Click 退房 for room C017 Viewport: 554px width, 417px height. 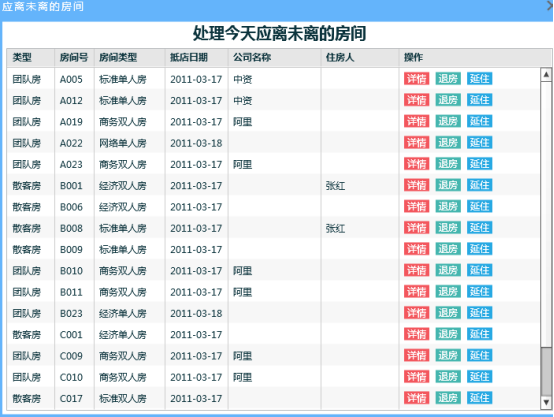pyautogui.click(x=448, y=398)
